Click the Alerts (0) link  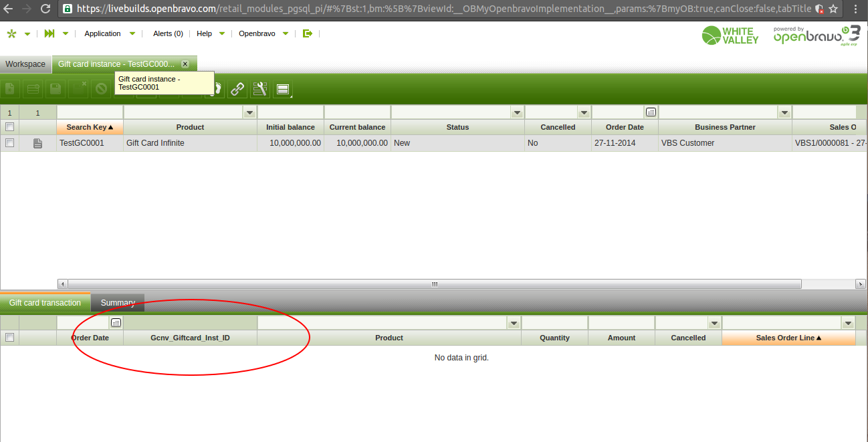pos(168,33)
